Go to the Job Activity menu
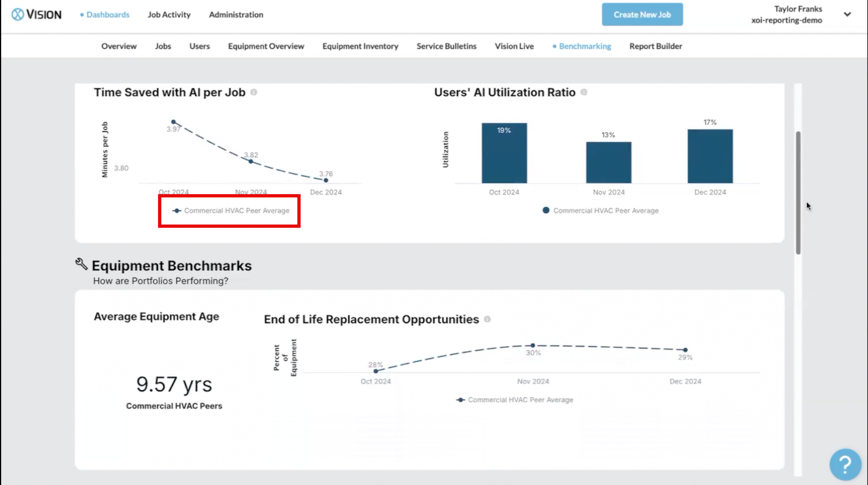The height and width of the screenshot is (485, 868). pyautogui.click(x=169, y=15)
